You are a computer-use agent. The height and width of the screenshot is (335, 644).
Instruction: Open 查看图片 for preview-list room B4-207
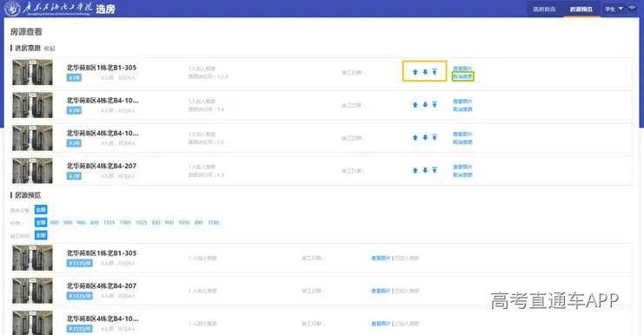381,291
